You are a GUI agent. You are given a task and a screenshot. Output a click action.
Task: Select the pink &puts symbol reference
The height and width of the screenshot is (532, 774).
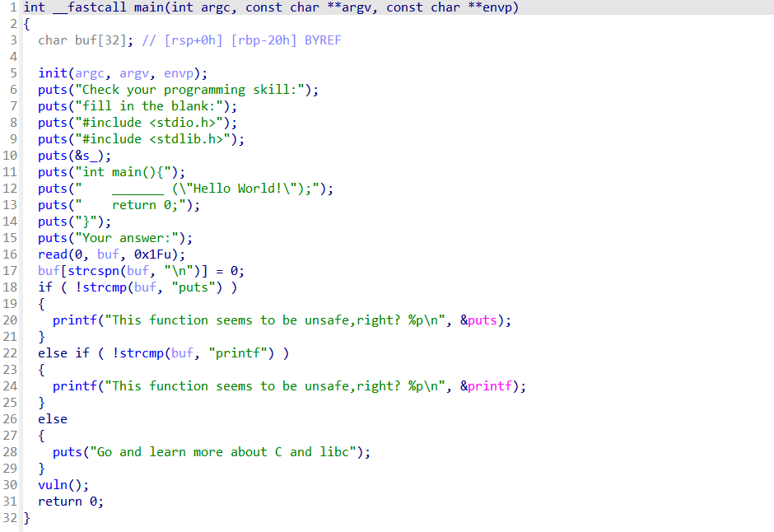point(478,320)
